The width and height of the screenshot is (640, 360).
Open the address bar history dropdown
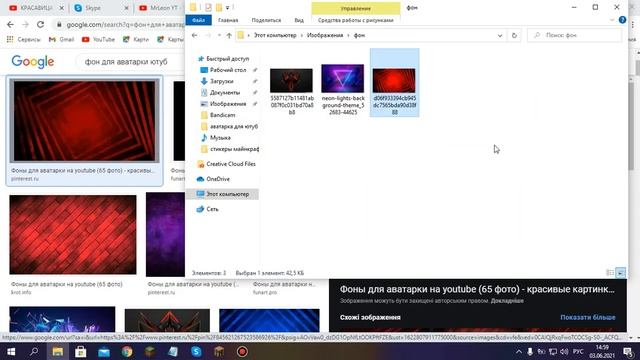coord(500,36)
